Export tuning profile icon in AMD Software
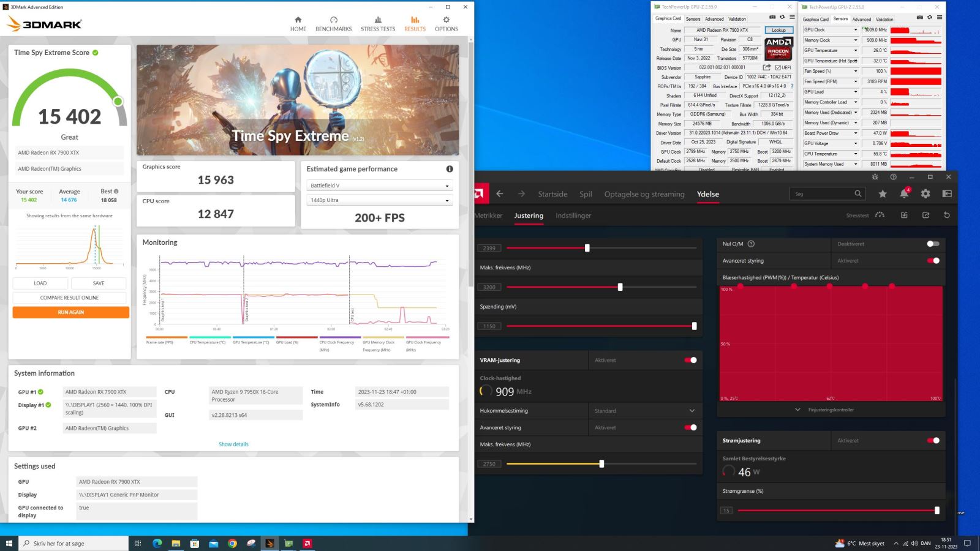The height and width of the screenshot is (551, 980). coord(925,216)
